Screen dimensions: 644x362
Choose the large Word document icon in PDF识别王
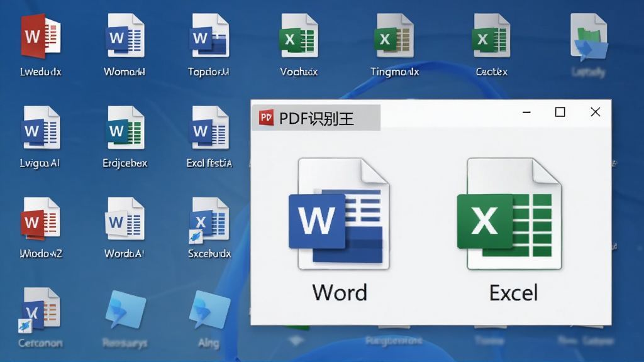tap(339, 214)
